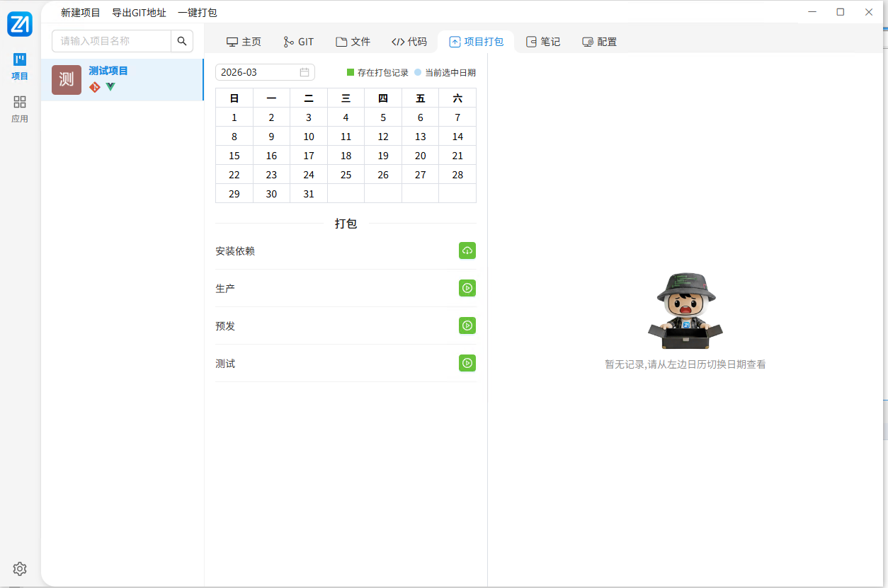Start the 测试 package play icon

[x=467, y=363]
